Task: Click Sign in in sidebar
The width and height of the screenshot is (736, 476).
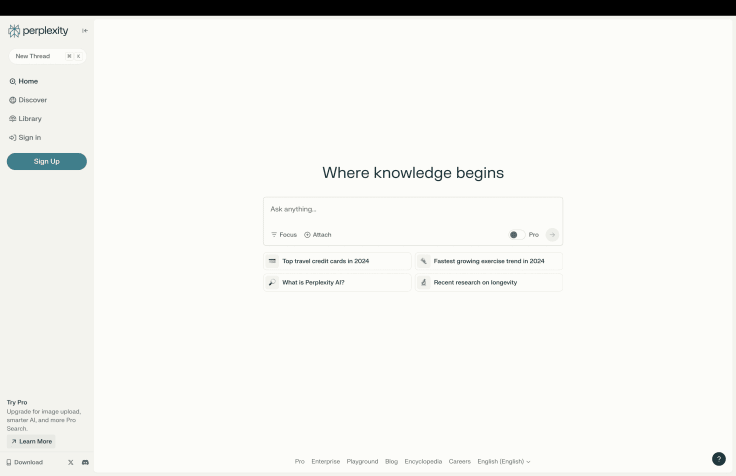Action: 25,138
